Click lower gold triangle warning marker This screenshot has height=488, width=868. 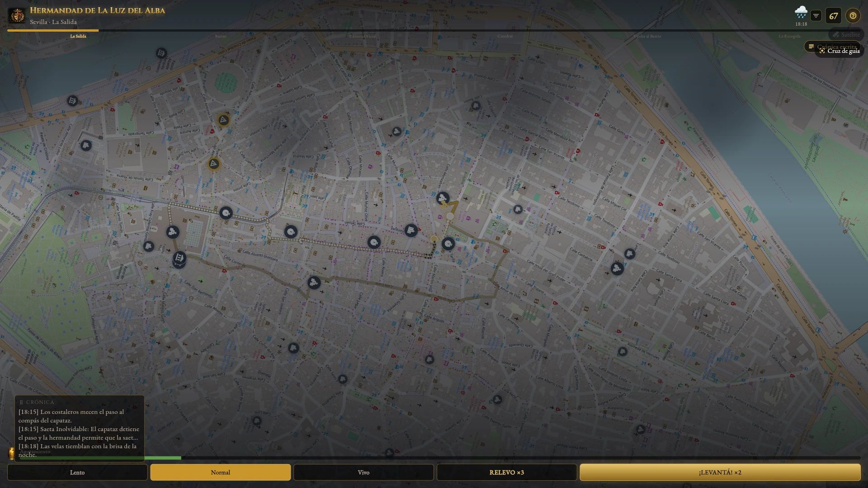point(214,164)
